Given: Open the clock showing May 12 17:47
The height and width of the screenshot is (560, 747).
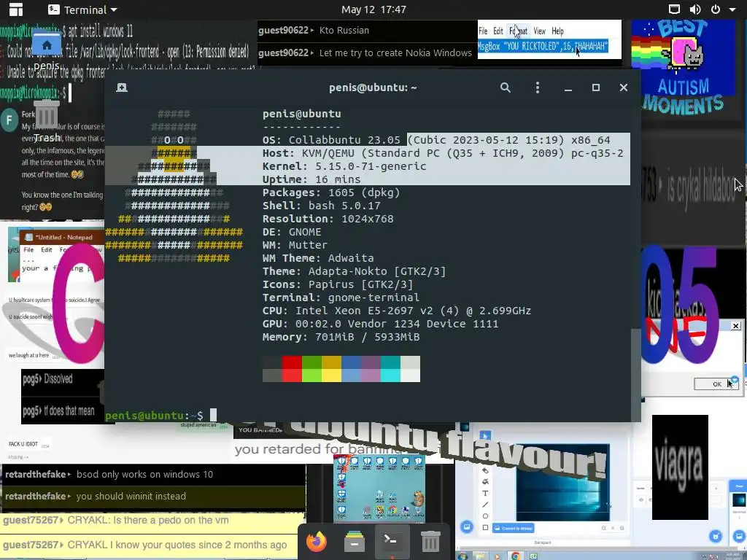Looking at the screenshot, I should click(373, 9).
